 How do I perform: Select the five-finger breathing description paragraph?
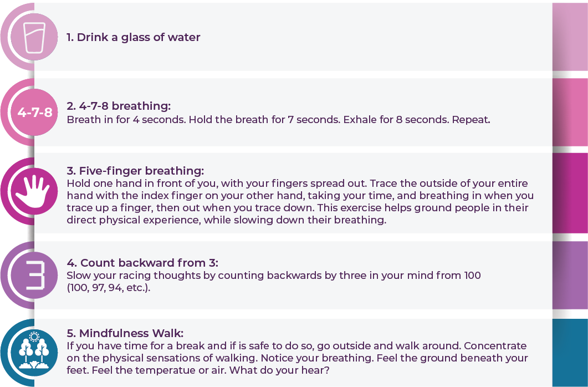coord(300,201)
